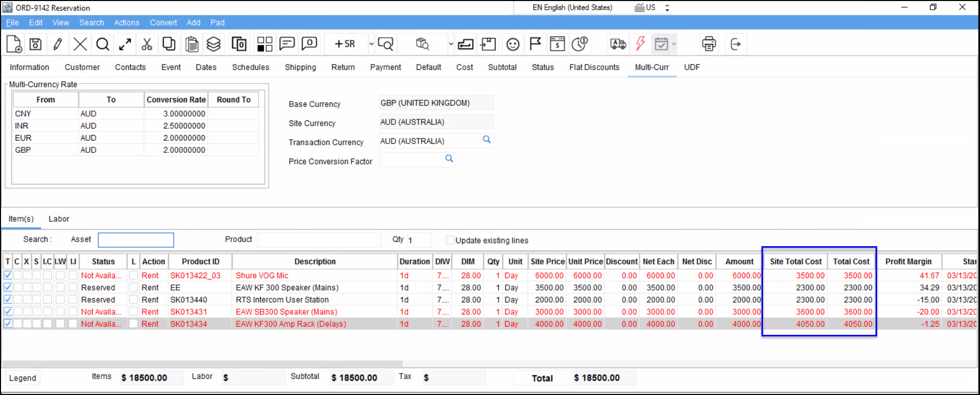Click the +SR toolbar button

click(x=345, y=44)
